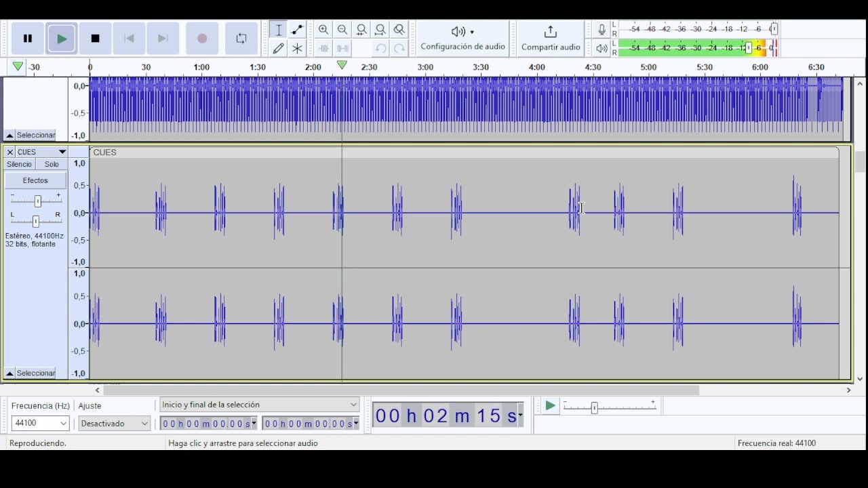The height and width of the screenshot is (488, 868).
Task: Open the CUES track dropdown menu
Action: [62, 152]
